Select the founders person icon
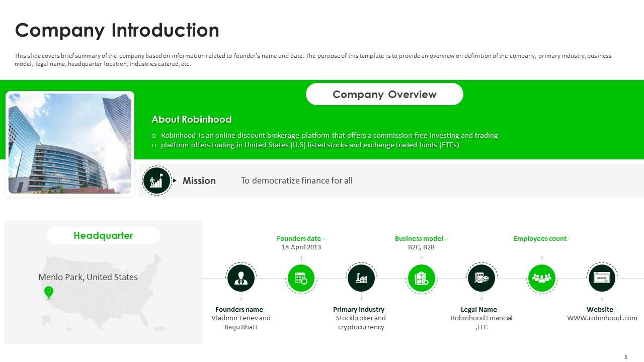Image resolution: width=644 pixels, height=362 pixels. tap(241, 278)
